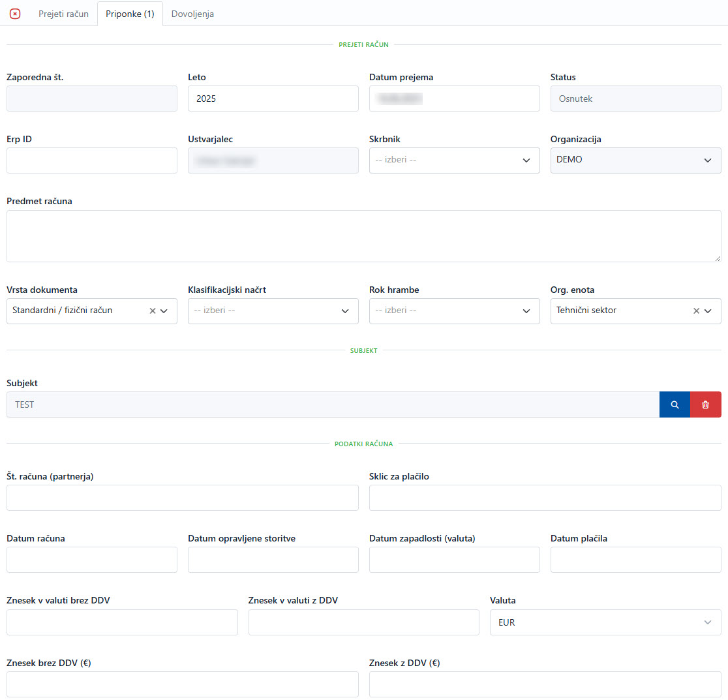Clear the Vrsta dokumenta selection with X
Screen dimensions: 728x700
point(153,311)
